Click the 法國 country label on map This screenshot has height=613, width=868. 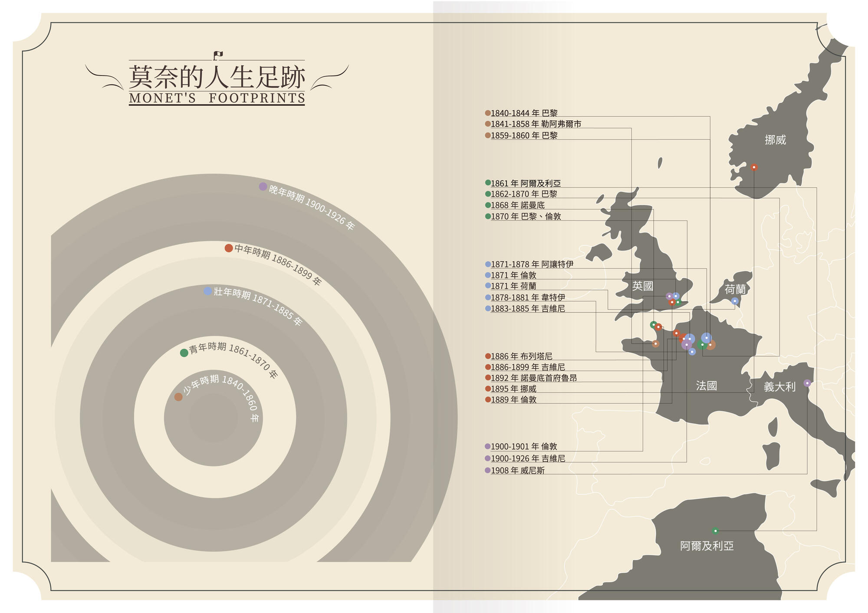706,386
